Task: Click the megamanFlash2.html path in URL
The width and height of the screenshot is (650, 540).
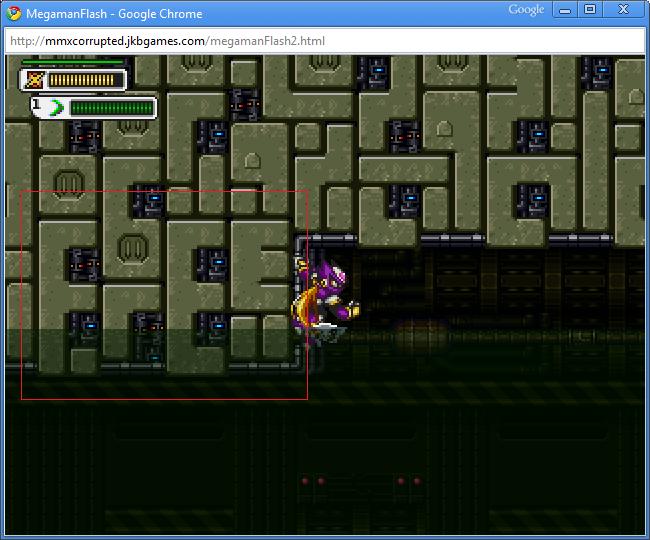Action: pos(267,41)
